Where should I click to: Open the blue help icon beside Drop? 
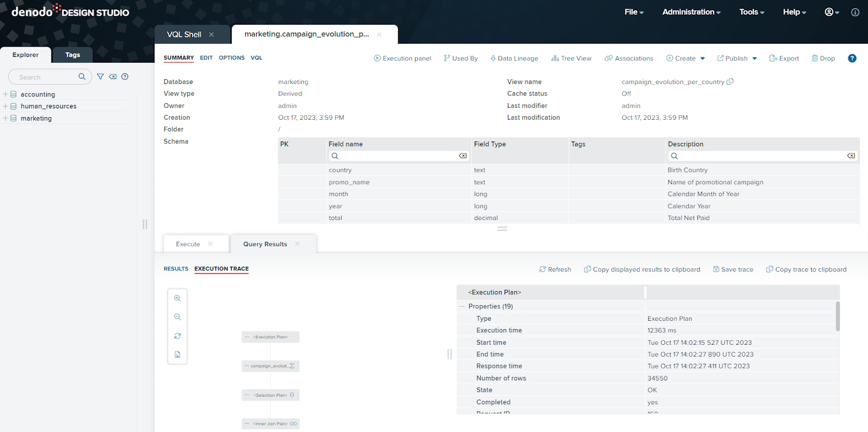click(852, 59)
